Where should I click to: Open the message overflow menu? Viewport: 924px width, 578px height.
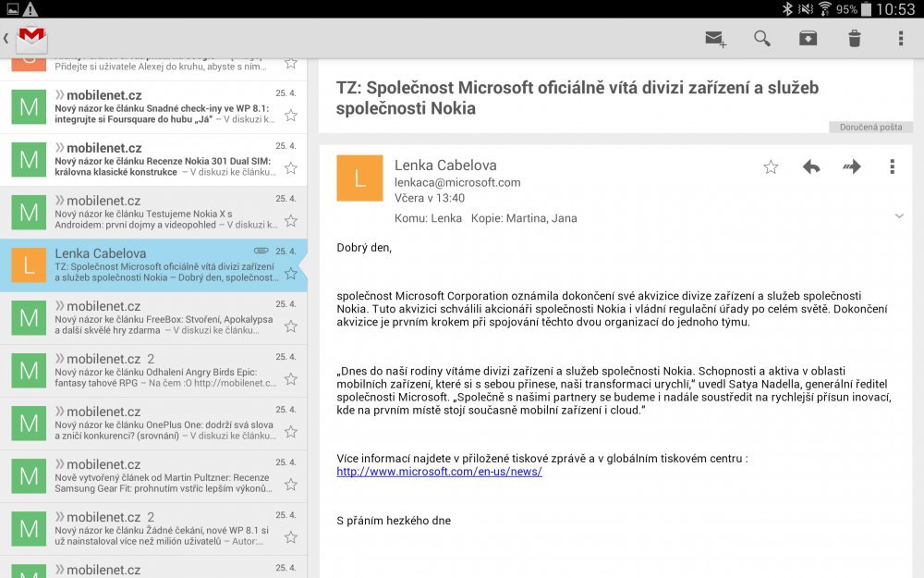pos(892,166)
